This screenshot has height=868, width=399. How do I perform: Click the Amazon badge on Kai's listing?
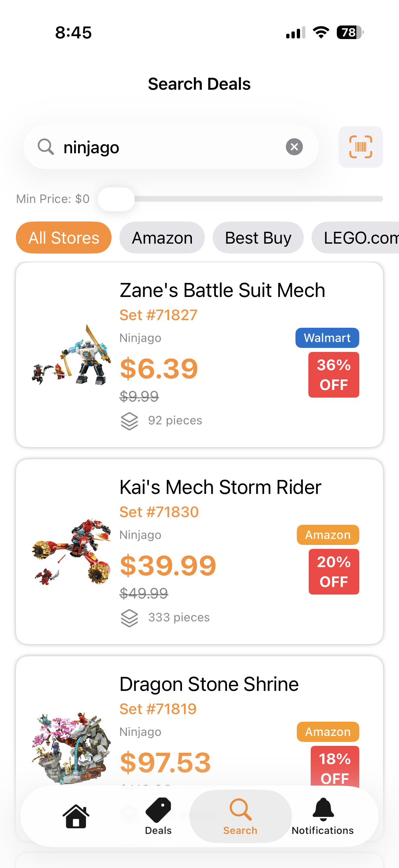click(328, 535)
